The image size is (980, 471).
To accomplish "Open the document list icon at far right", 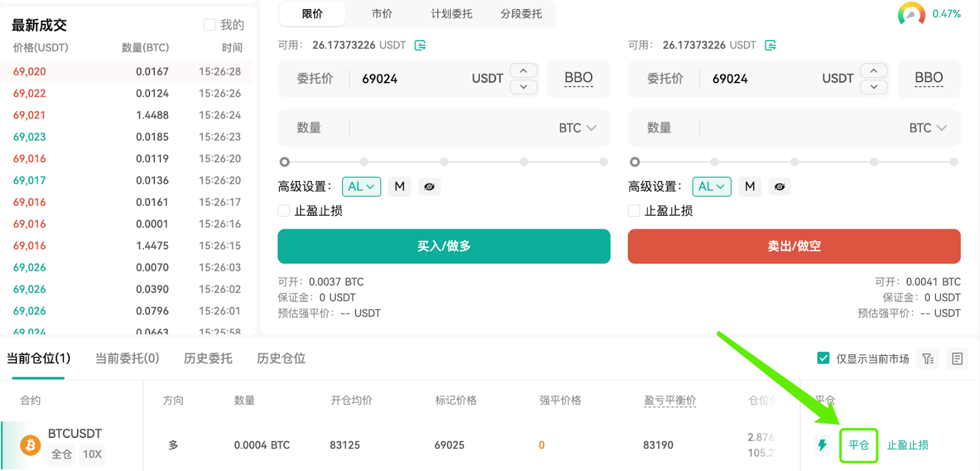I will click(x=957, y=359).
